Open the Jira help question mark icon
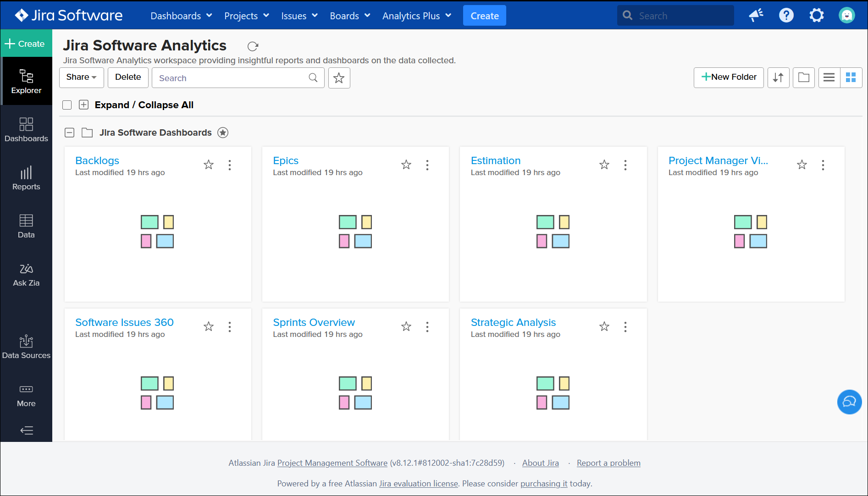 [x=786, y=16]
